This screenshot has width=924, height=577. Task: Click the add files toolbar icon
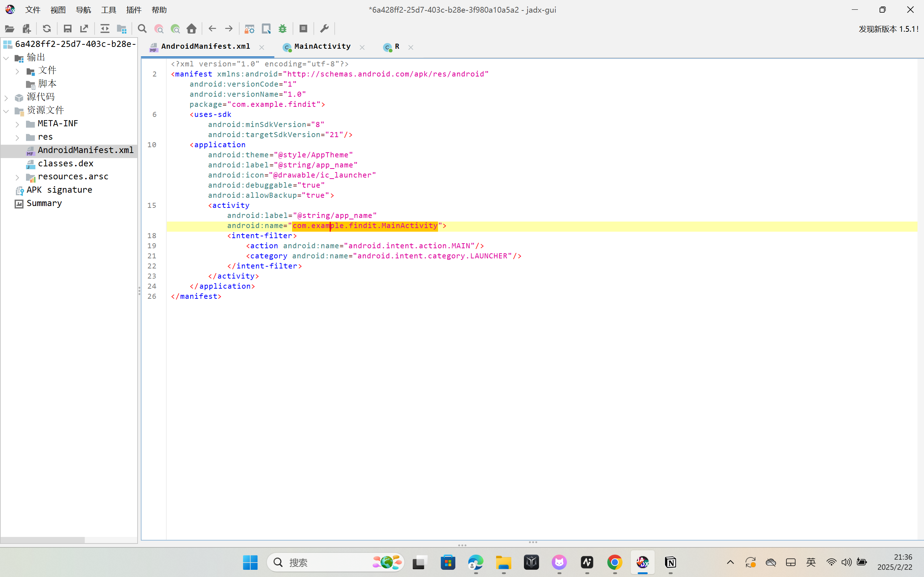click(26, 29)
